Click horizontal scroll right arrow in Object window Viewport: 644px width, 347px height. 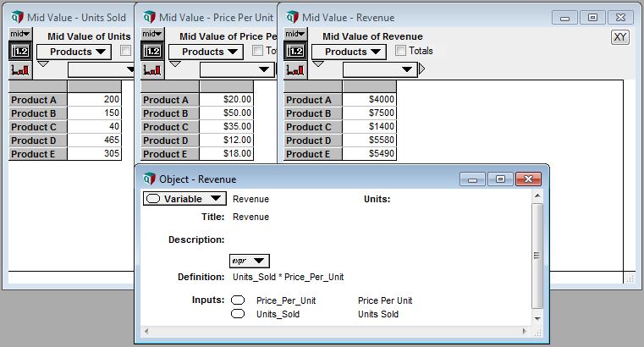click(x=524, y=331)
